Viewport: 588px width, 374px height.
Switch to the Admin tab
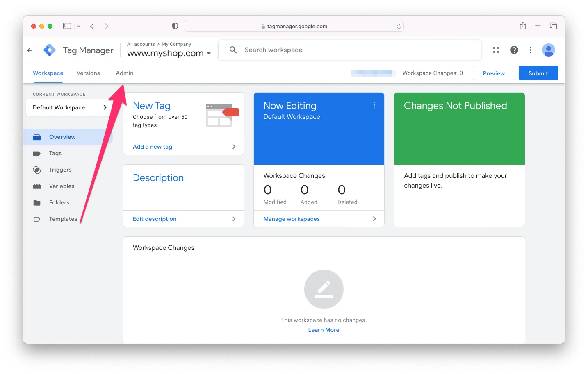click(124, 73)
